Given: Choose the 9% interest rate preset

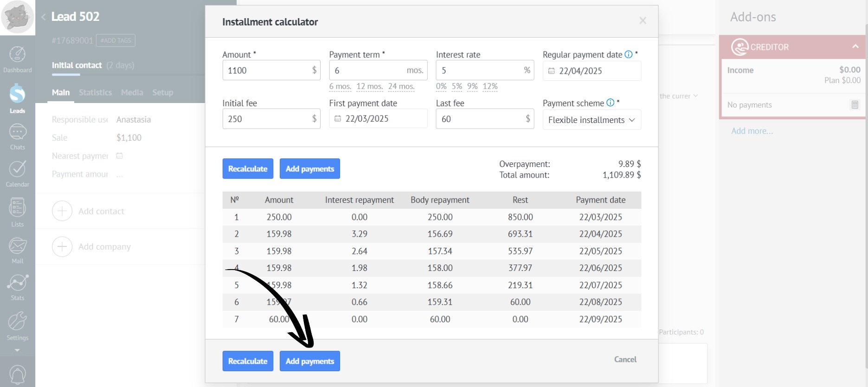Looking at the screenshot, I should [472, 86].
